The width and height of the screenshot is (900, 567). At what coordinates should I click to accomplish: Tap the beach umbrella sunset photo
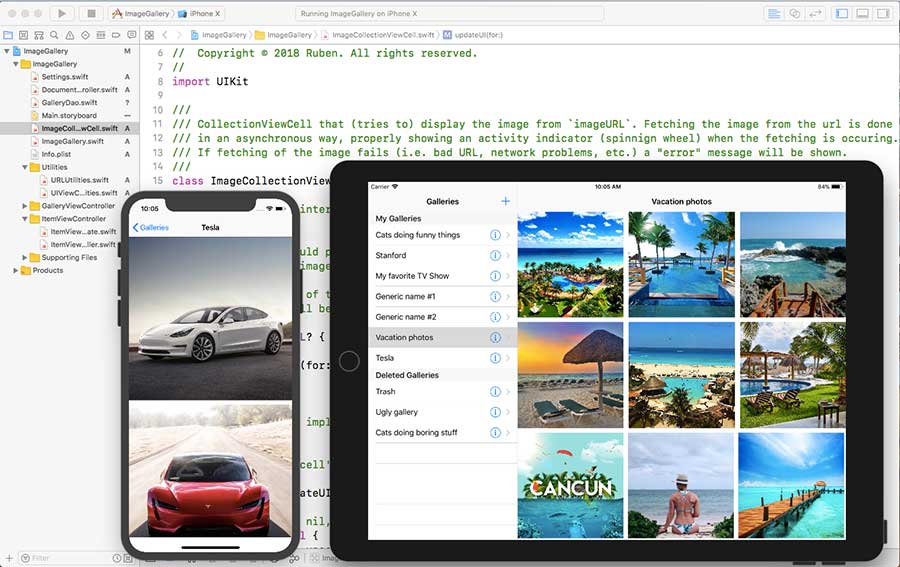[570, 375]
